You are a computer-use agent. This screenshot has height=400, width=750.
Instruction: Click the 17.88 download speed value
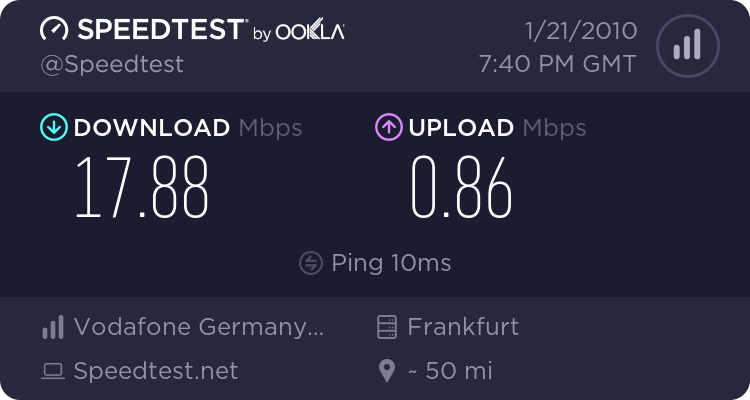[143, 188]
